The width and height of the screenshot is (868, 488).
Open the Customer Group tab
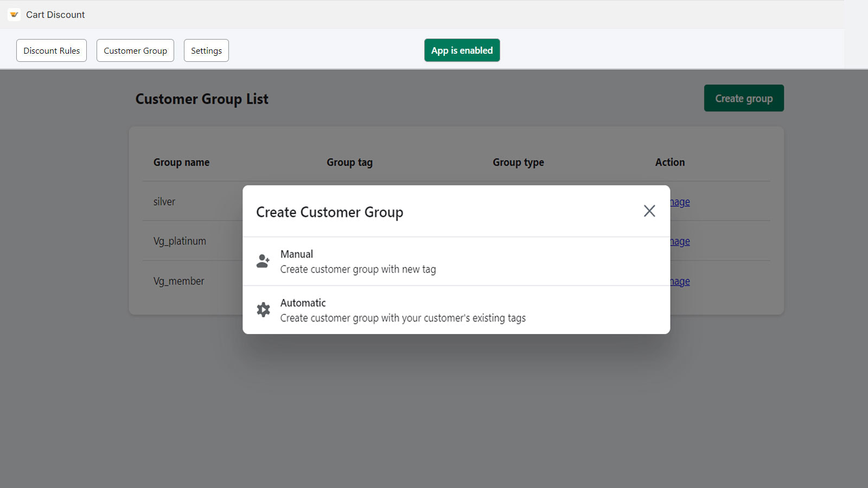pyautogui.click(x=135, y=50)
